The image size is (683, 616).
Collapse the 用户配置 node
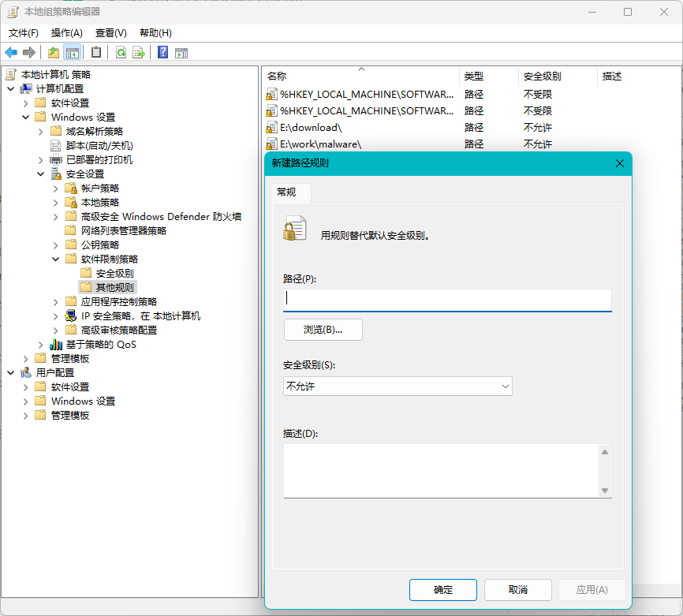(11, 373)
